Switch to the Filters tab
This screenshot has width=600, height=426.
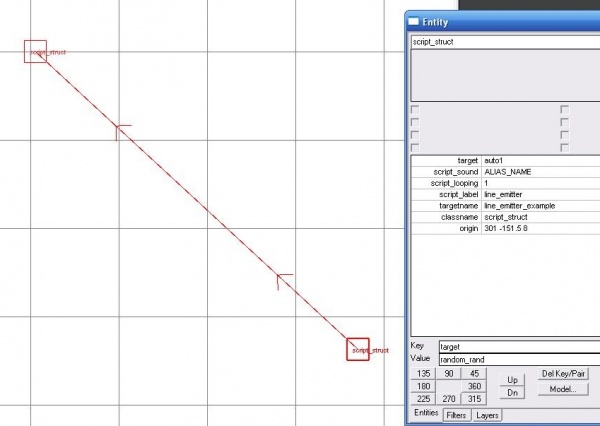456,414
